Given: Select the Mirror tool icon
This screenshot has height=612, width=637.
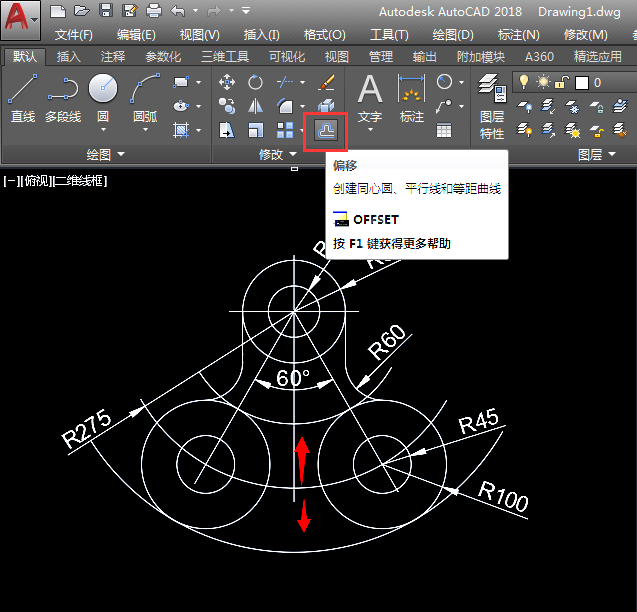Looking at the screenshot, I should [256, 106].
